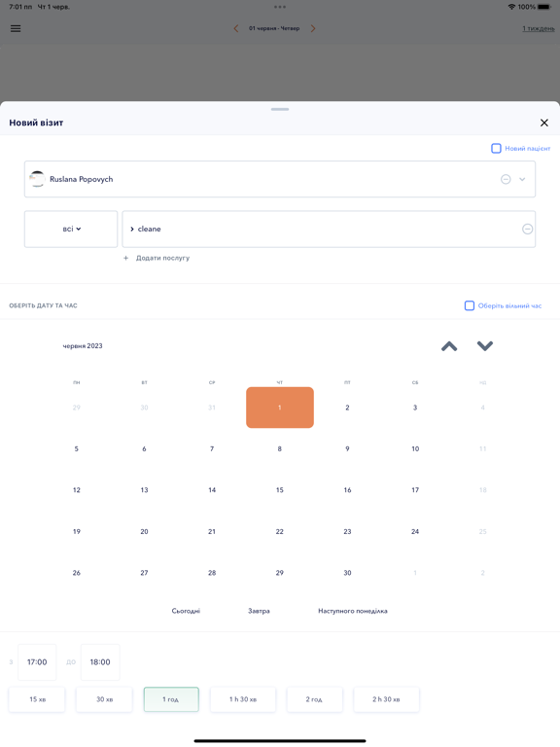
Task: Tap the Wi-Fi status icon
Action: pos(512,7)
